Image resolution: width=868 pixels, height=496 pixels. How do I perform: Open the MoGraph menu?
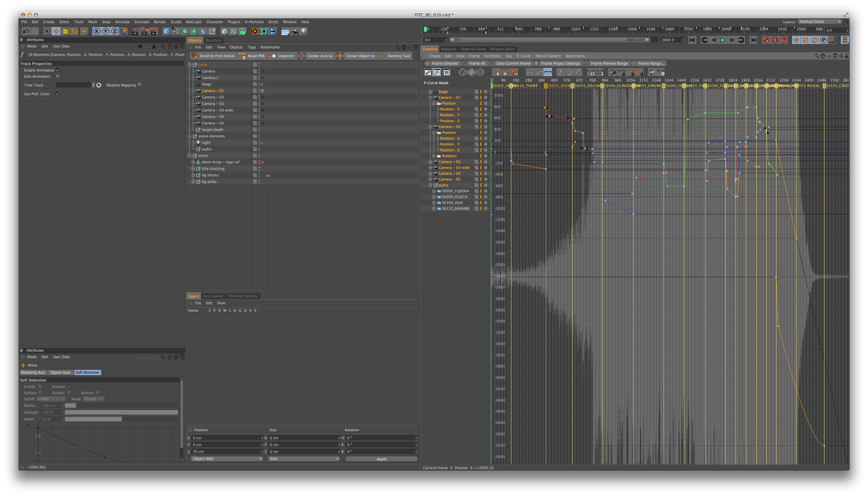[193, 22]
